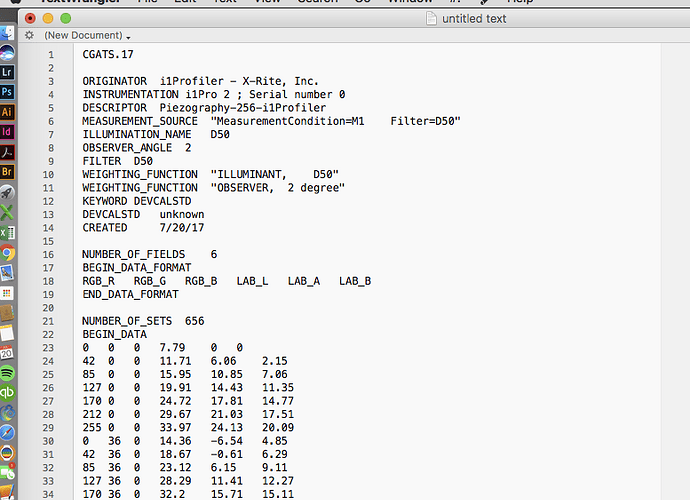The height and width of the screenshot is (500, 690).
Task: Click 'NUMBER_OF_FIELDS' on line 16
Action: (x=134, y=254)
